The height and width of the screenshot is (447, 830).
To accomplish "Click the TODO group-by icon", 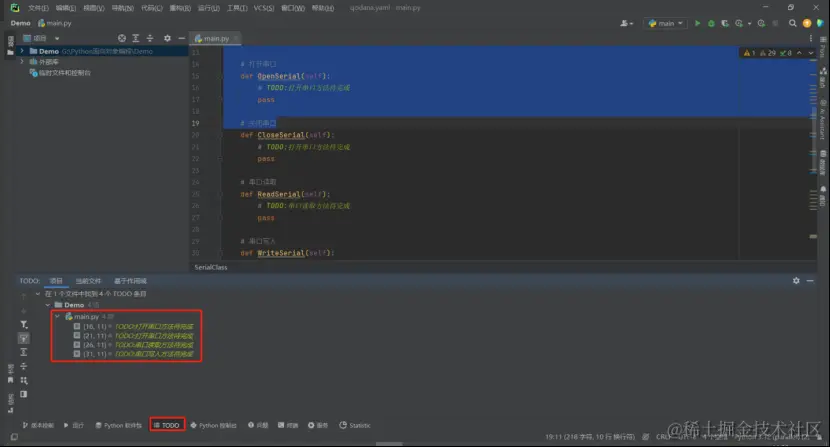I will pyautogui.click(x=24, y=380).
